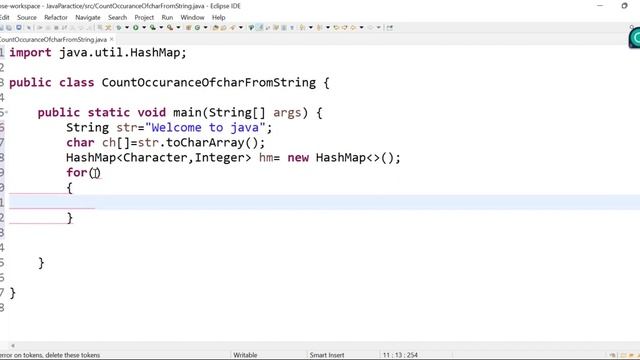
Task: Open the Search menu
Action: pyautogui.click(x=118, y=18)
